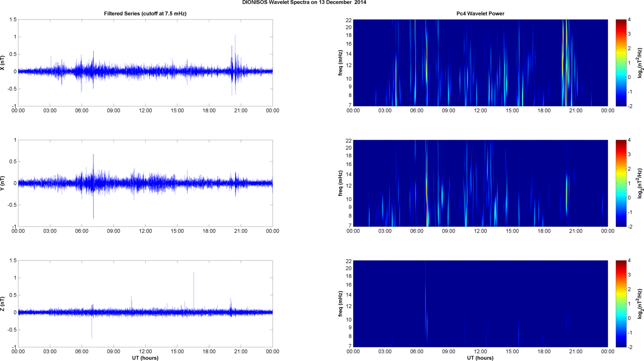Image resolution: width=644 pixels, height=361 pixels.
Task: Click "UT (hours)" label under the Z series plot
Action: coord(145,358)
